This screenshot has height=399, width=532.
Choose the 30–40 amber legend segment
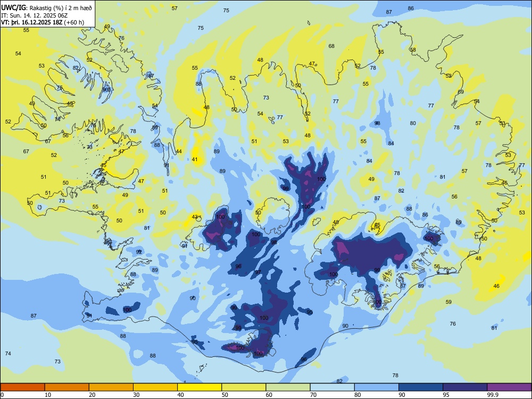(155, 387)
